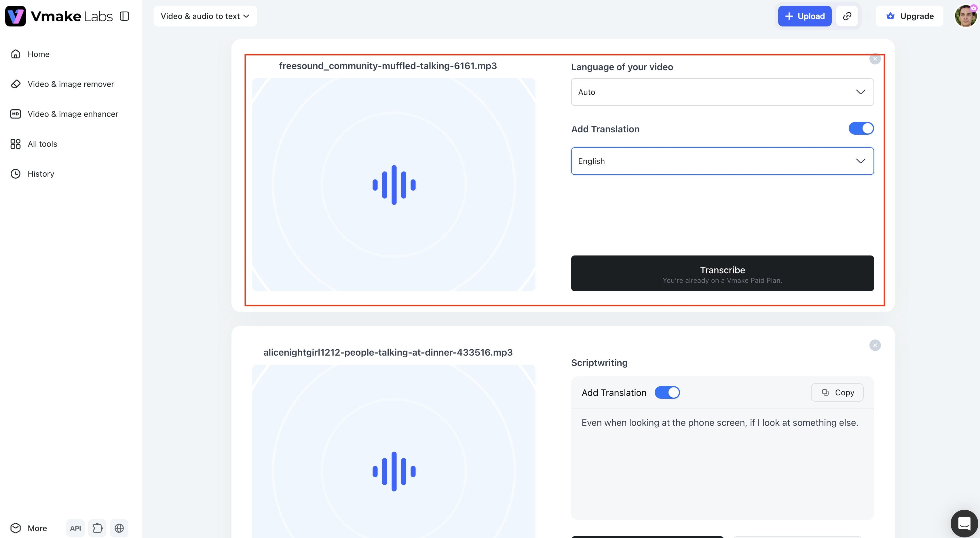Click the More cube icon
The height and width of the screenshot is (538, 980).
click(16, 528)
